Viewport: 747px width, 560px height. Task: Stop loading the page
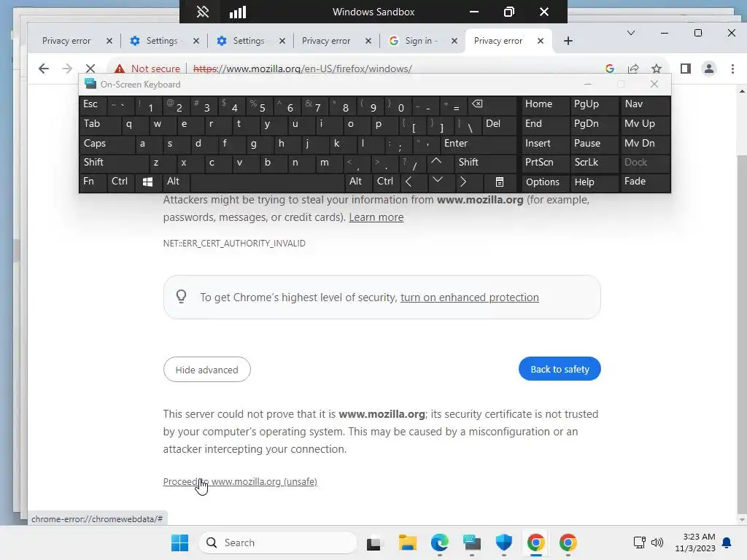click(x=90, y=69)
